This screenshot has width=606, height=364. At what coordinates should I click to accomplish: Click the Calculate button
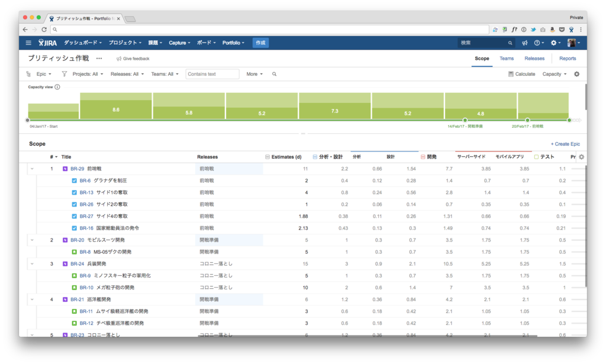point(521,74)
